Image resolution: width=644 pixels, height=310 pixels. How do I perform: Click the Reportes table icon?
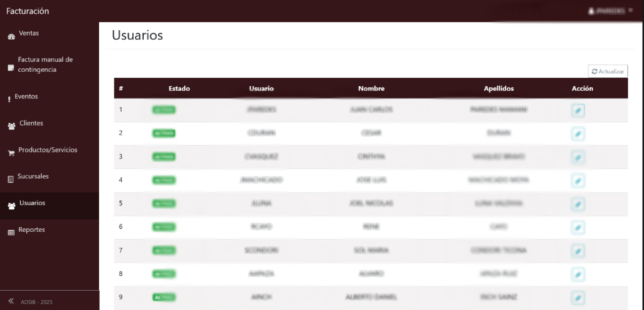coord(11,233)
